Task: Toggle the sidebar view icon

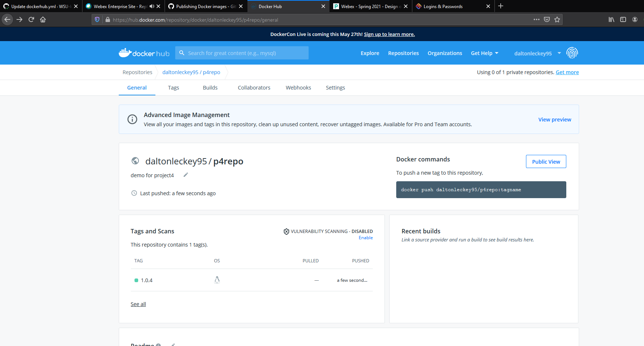Action: [x=623, y=19]
